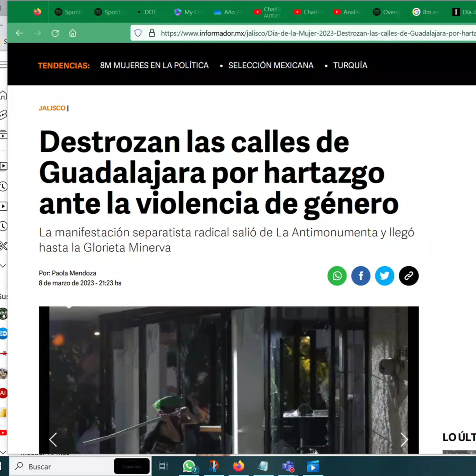This screenshot has width=476, height=476.
Task: Open TURQUÍA trending topic
Action: pyautogui.click(x=350, y=66)
